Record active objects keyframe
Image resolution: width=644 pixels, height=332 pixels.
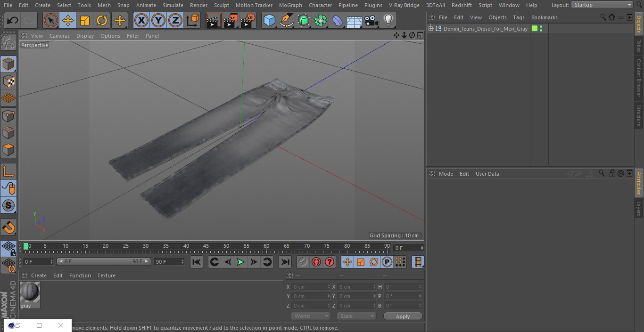(x=303, y=262)
